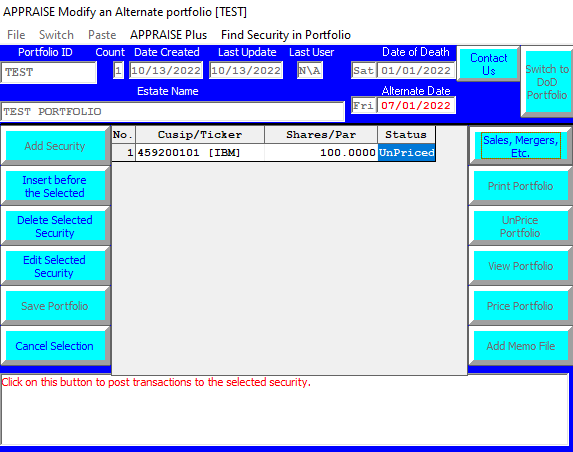Click Sales, Mergers, Etc. button
The height and width of the screenshot is (452, 573).
(521, 146)
